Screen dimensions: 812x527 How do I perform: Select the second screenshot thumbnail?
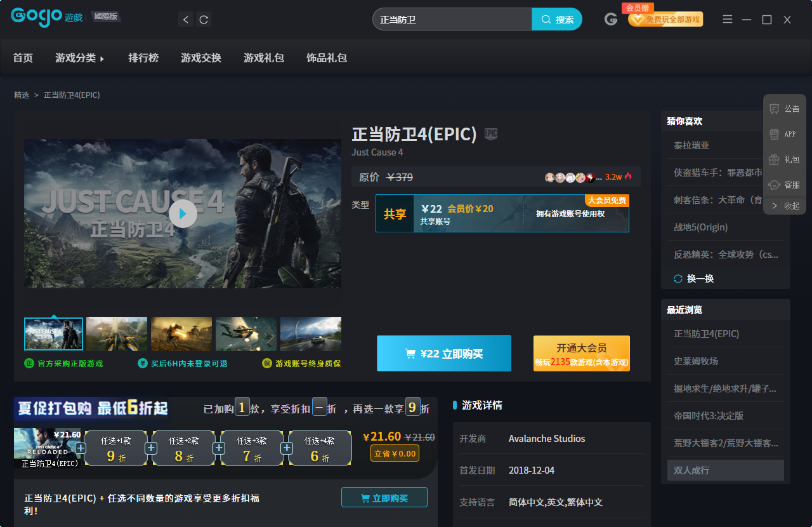tap(117, 334)
